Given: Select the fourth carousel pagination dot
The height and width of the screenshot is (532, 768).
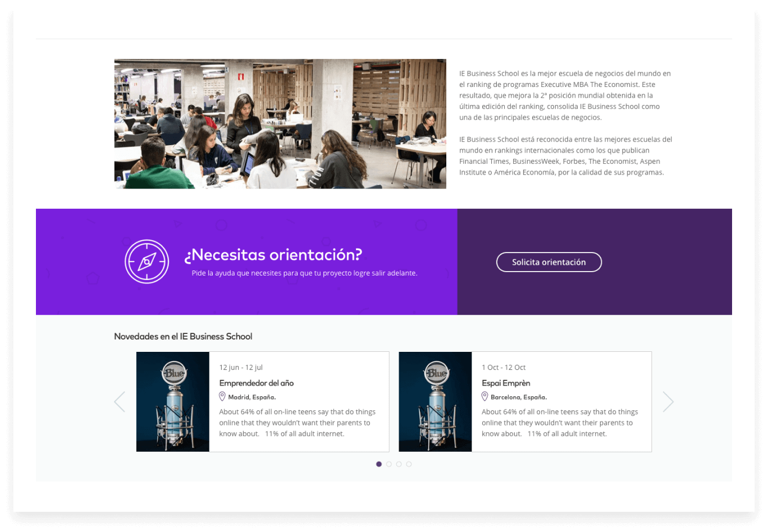Looking at the screenshot, I should click(409, 464).
